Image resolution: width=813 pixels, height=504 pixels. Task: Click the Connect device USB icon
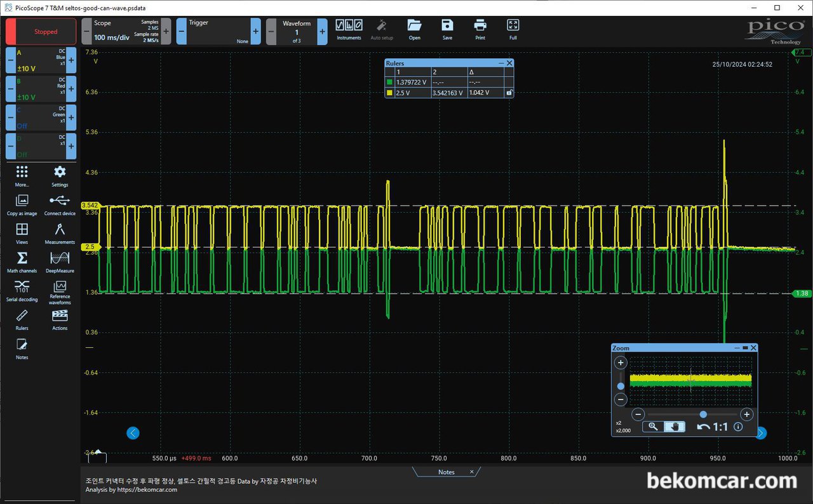click(x=60, y=205)
